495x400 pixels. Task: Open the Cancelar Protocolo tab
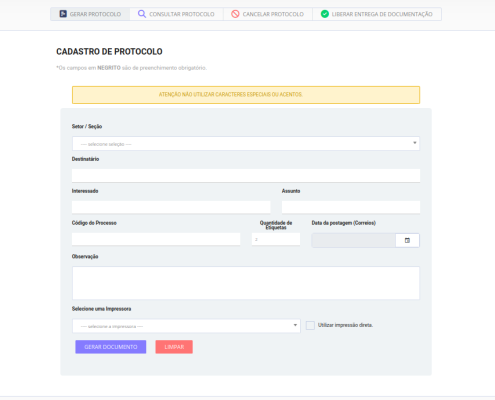click(x=268, y=14)
